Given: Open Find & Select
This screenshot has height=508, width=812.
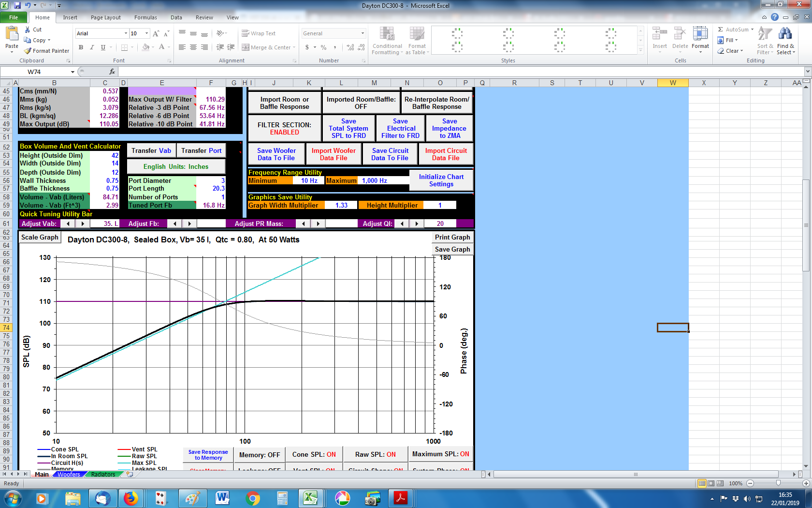Looking at the screenshot, I should coord(785,41).
